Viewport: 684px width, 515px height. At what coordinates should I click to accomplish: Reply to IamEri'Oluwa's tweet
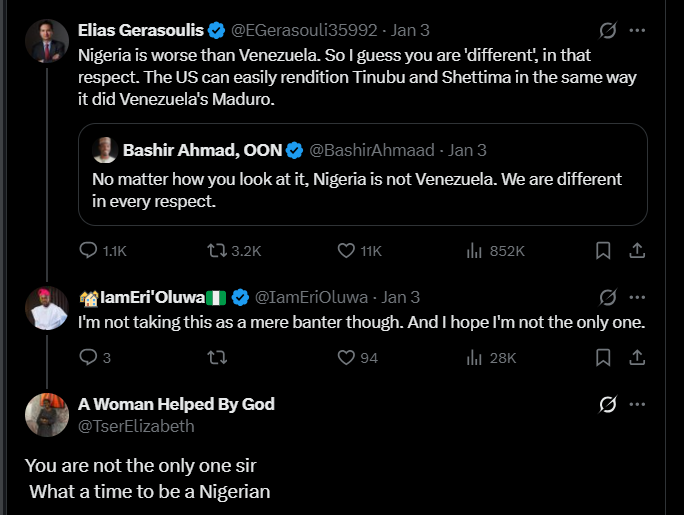point(88,357)
